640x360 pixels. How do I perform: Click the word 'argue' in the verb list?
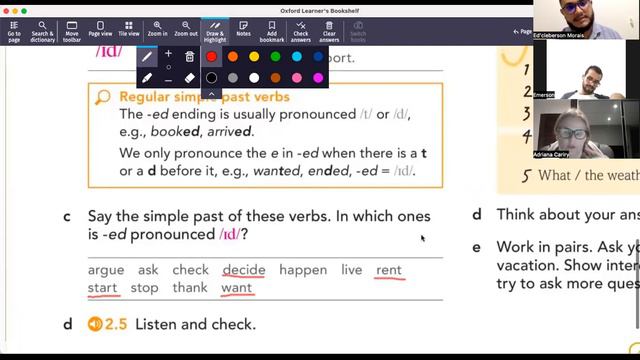(106, 271)
